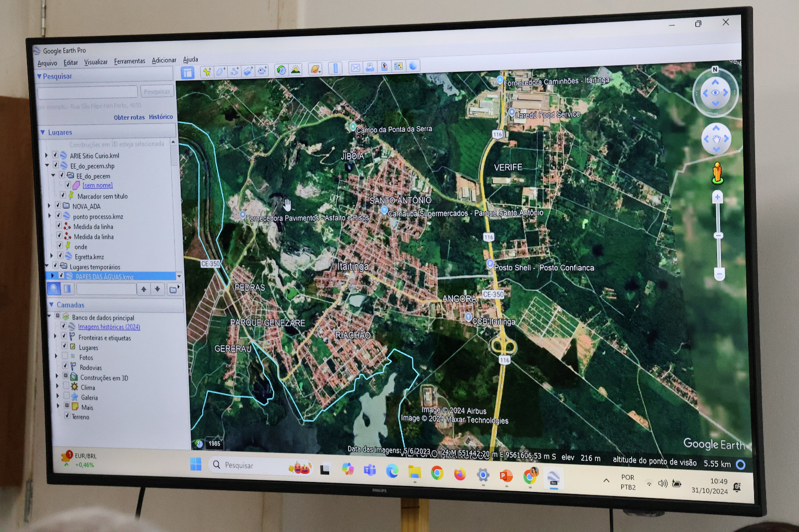The width and height of the screenshot is (799, 532).
Task: Click View in Google Maps icon
Action: pos(399,66)
